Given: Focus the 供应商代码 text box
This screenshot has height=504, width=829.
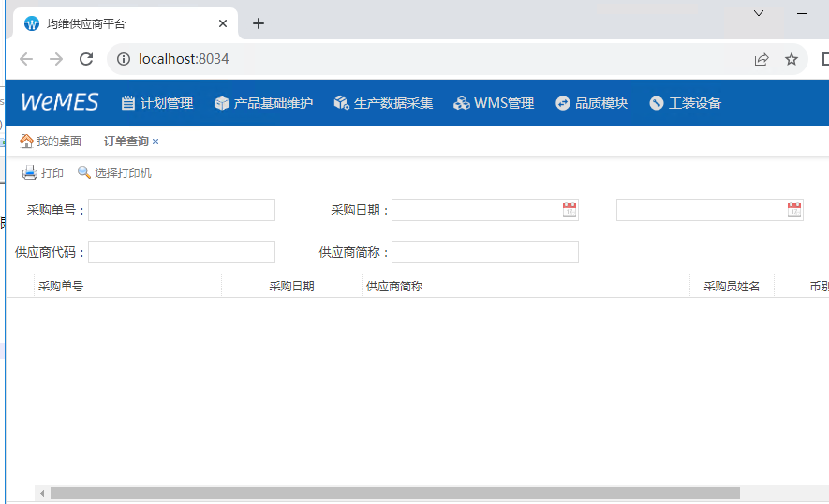Looking at the screenshot, I should click(182, 252).
